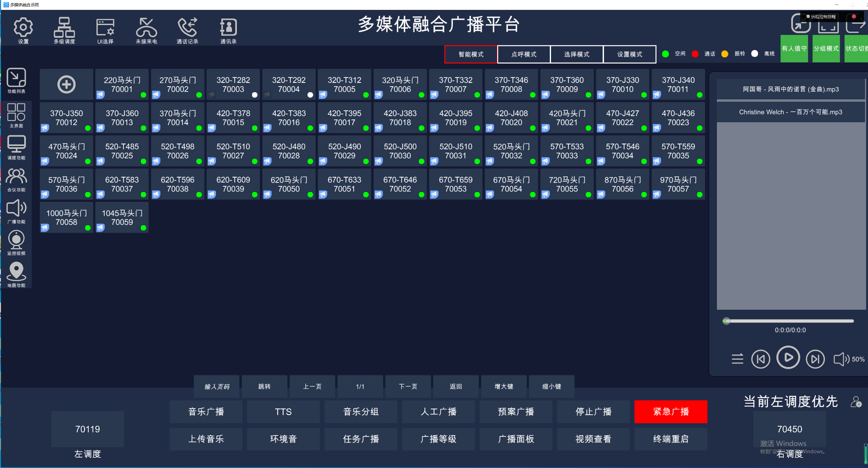Screen dimensions: 868x468
Task: Open the 设置 gear icon
Action: point(23,27)
